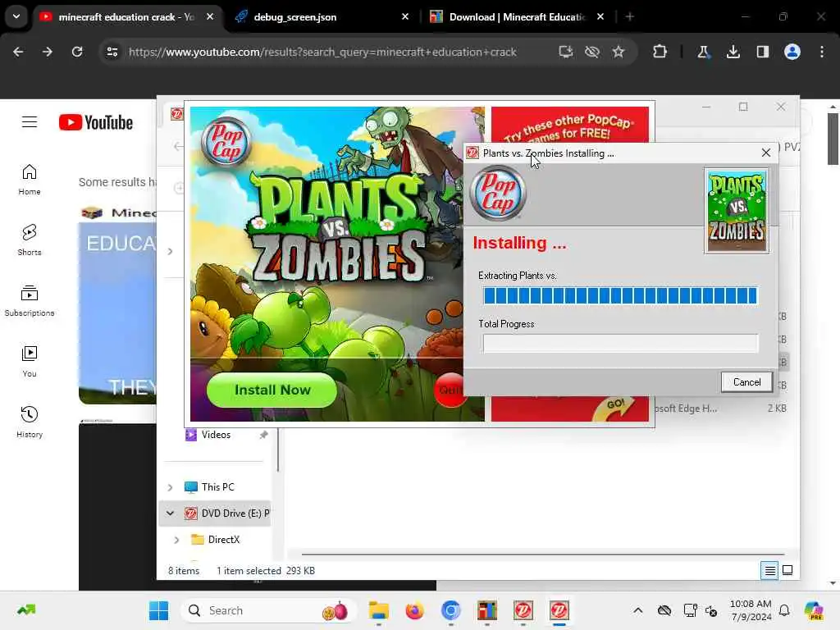The width and height of the screenshot is (840, 630).
Task: Select the DirectX folder in tree
Action: tap(216, 540)
